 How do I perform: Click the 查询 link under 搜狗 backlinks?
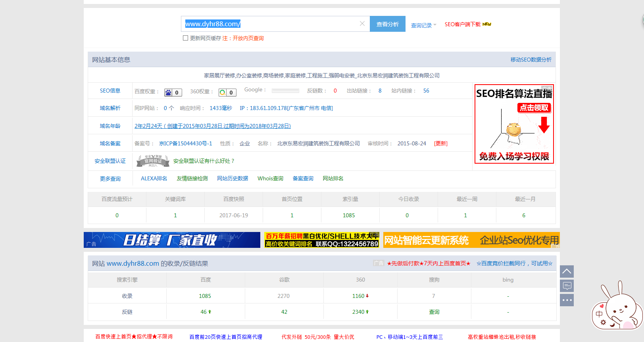pyautogui.click(x=434, y=312)
